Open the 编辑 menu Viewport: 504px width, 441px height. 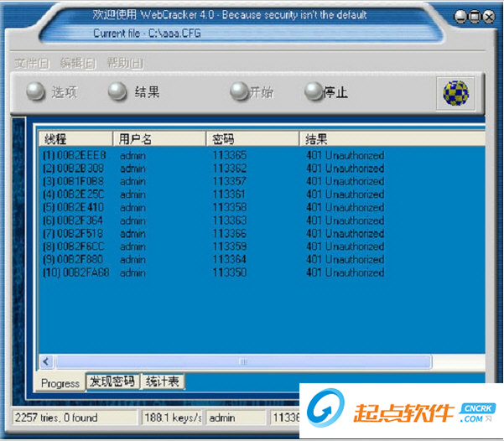pos(78,64)
